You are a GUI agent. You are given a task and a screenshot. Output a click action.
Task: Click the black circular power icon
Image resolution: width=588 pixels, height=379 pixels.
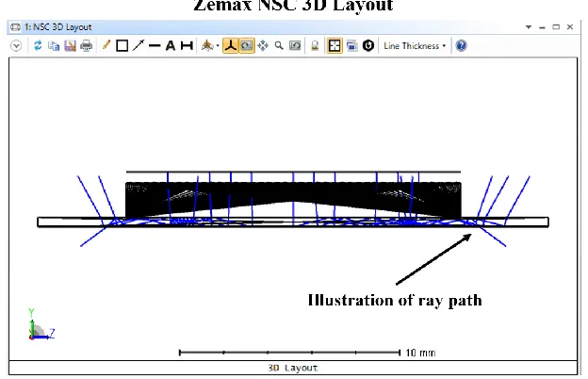[x=368, y=46]
